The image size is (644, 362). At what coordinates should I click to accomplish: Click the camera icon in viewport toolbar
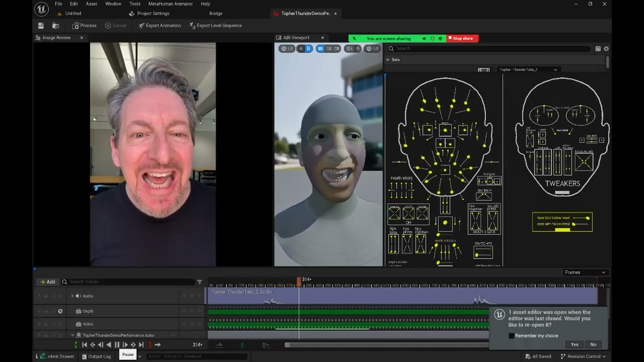[x=349, y=49]
